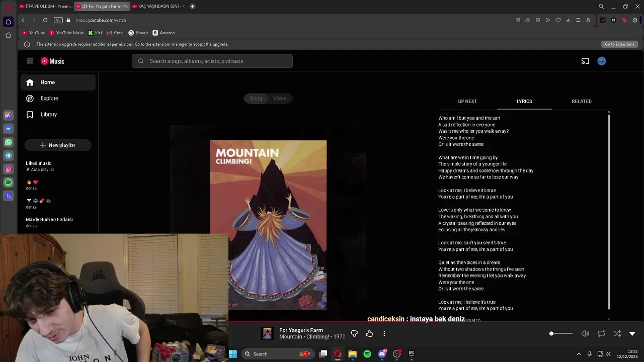Click the YouTube Music logo

[53, 61]
